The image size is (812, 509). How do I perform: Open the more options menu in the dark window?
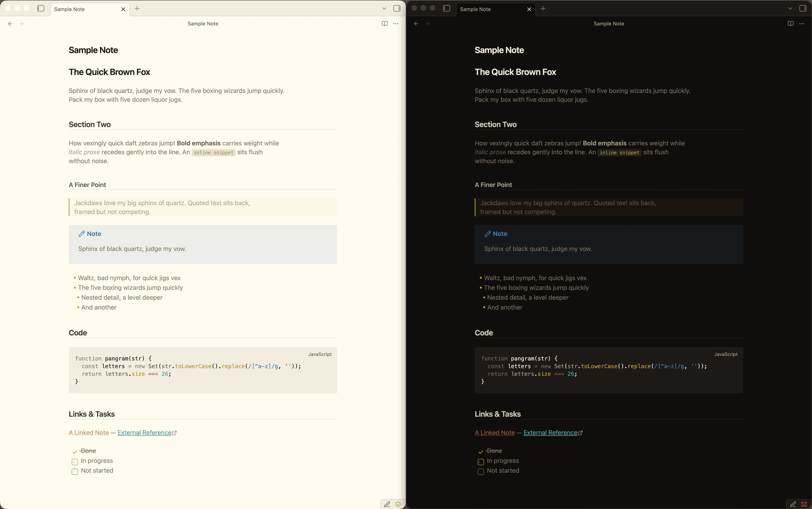coord(802,23)
